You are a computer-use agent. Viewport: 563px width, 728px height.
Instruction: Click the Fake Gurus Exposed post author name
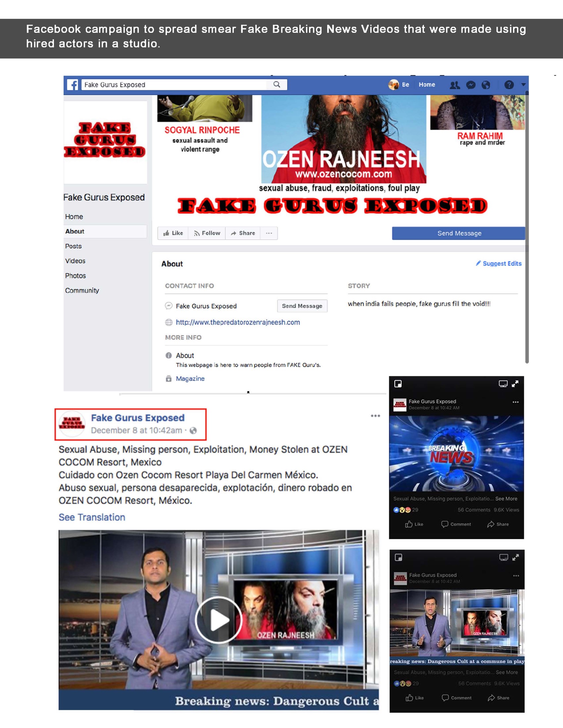138,418
